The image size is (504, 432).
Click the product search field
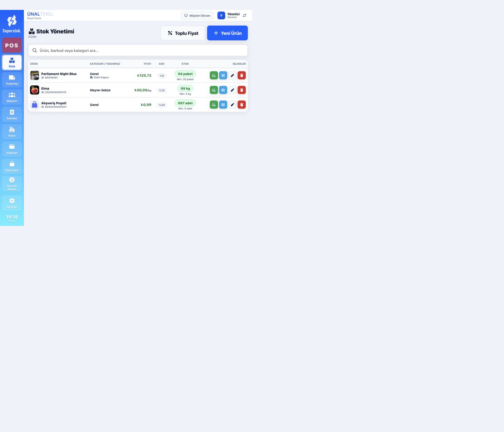(x=138, y=50)
